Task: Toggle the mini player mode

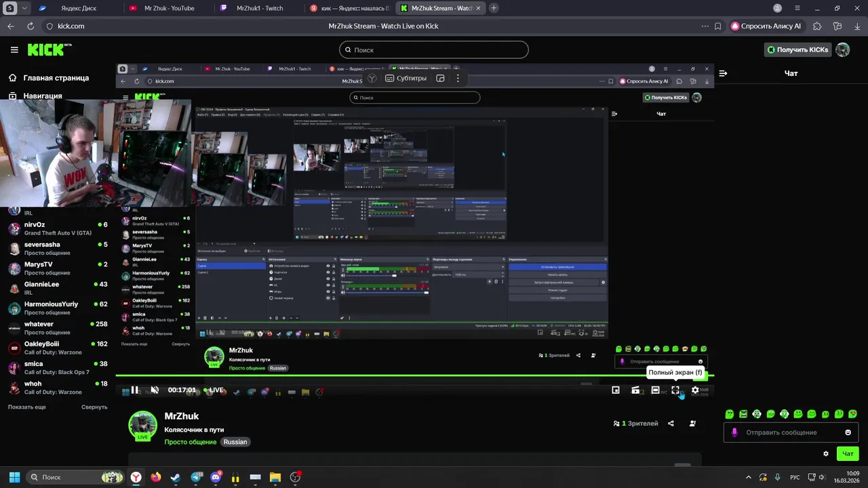Action: pyautogui.click(x=616, y=390)
